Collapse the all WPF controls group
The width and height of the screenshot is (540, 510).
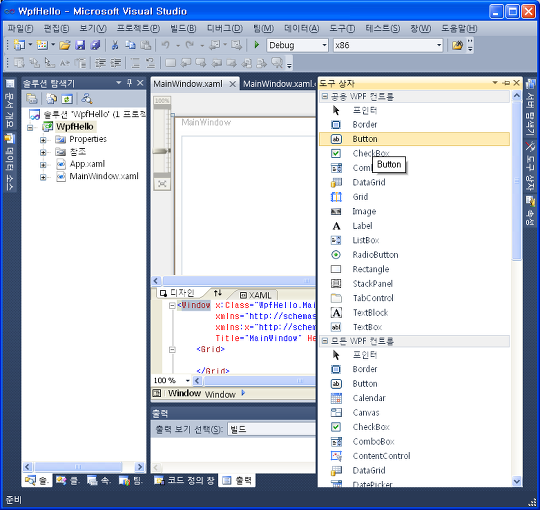coord(324,341)
